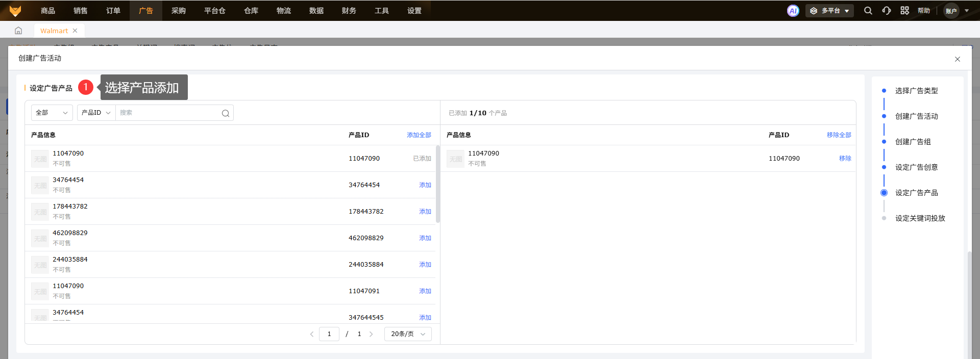Open the search icon in top bar
The image size is (980, 359).
pyautogui.click(x=868, y=11)
